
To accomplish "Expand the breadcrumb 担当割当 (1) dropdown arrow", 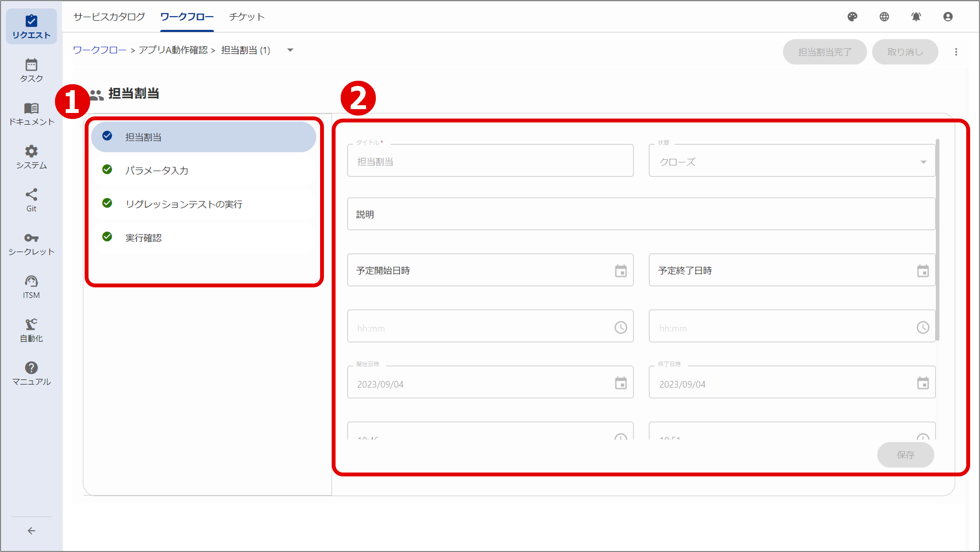I will (x=290, y=50).
